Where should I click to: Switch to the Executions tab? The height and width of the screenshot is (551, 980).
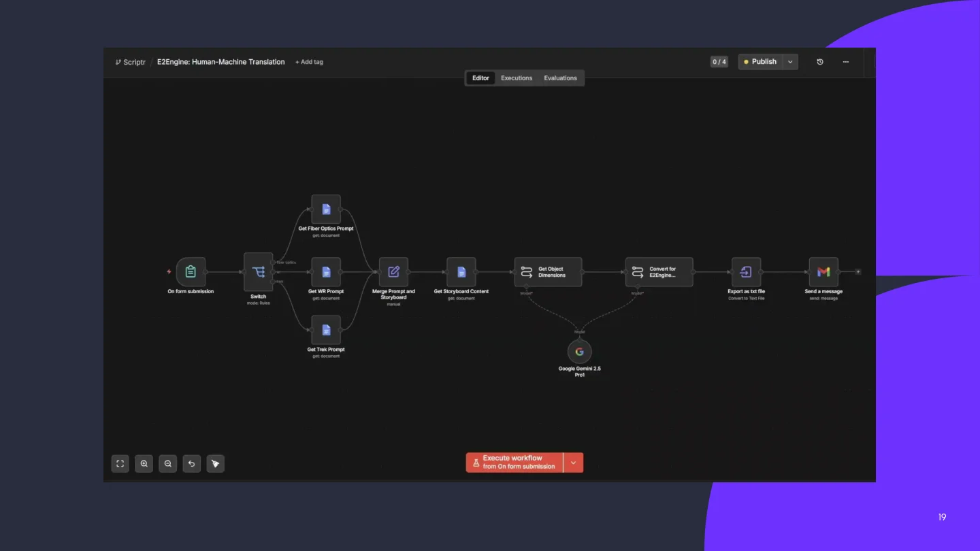pos(517,78)
